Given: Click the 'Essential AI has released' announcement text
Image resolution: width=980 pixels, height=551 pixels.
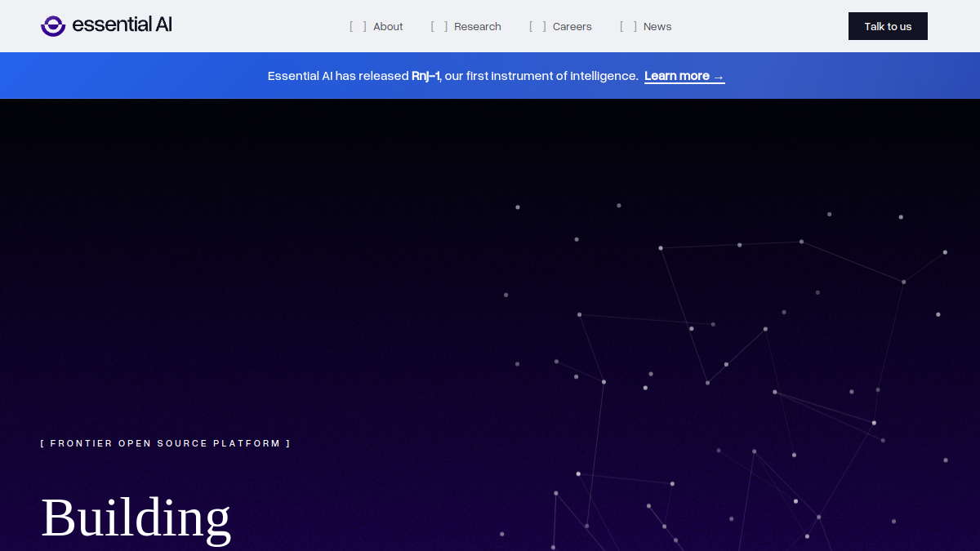Looking at the screenshot, I should (338, 76).
